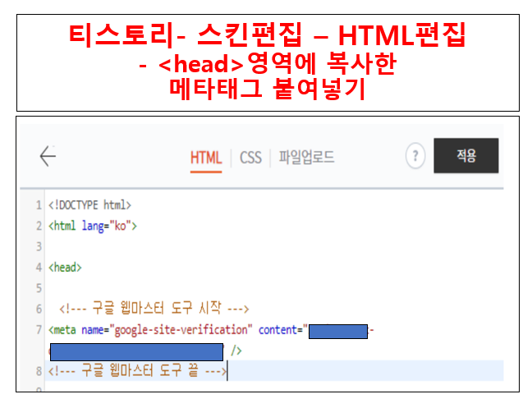This screenshot has width=532, height=408.
Task: Open the 파일업로드 tab
Action: click(306, 158)
